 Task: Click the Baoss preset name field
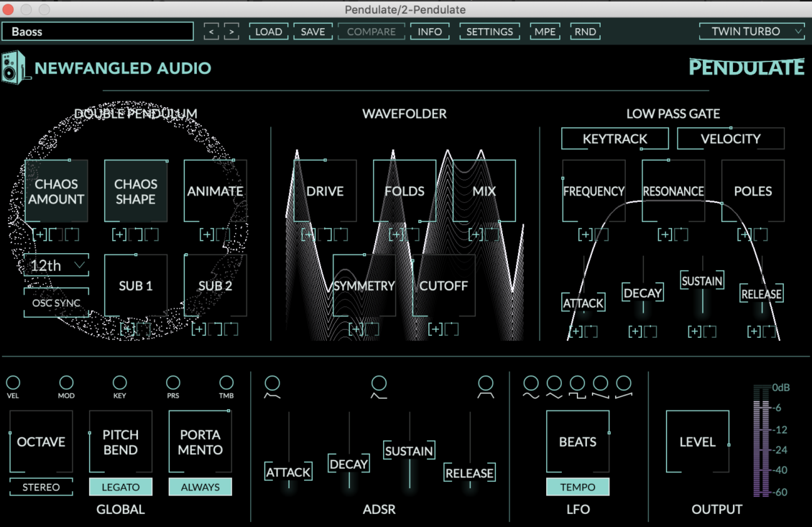click(97, 31)
